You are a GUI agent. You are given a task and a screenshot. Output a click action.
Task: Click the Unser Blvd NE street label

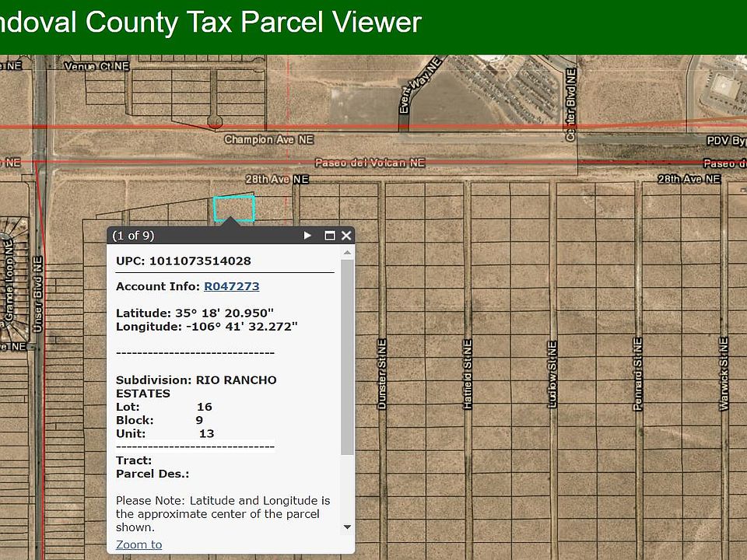point(38,294)
